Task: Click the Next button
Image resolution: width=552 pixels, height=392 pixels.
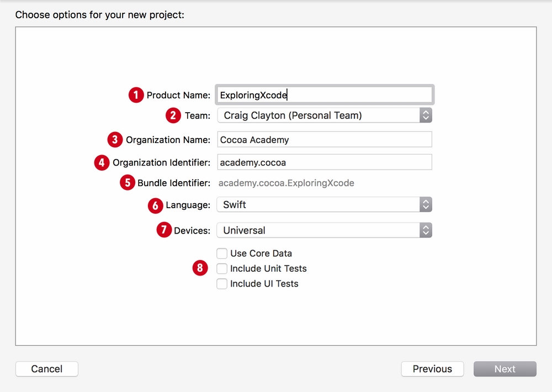Action: [x=505, y=369]
